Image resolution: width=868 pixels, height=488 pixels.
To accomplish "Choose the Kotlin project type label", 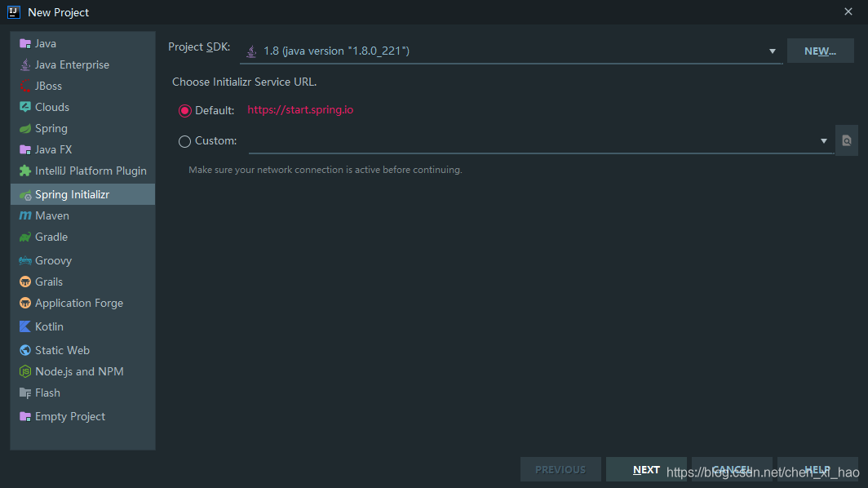I will click(x=49, y=326).
